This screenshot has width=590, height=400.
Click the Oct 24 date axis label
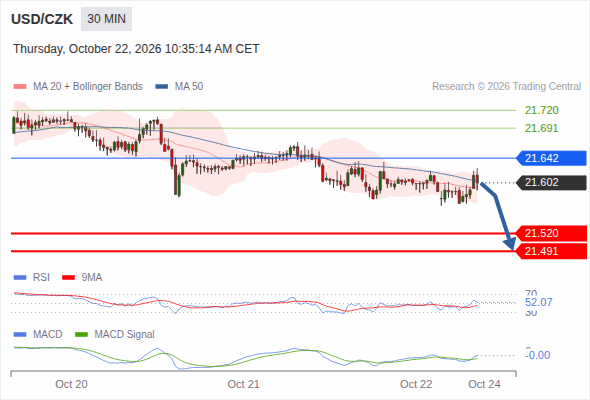click(x=484, y=384)
